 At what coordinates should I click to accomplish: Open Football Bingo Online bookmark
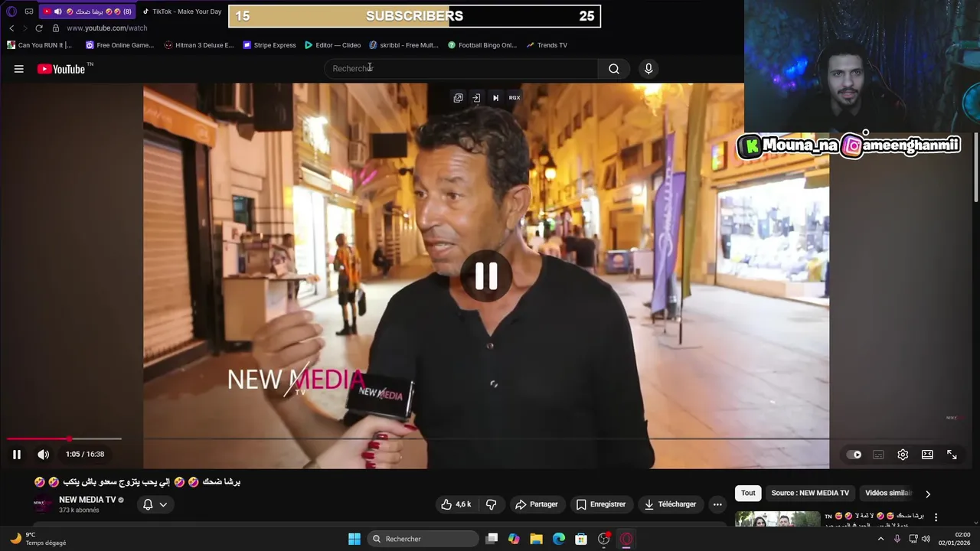(x=482, y=45)
